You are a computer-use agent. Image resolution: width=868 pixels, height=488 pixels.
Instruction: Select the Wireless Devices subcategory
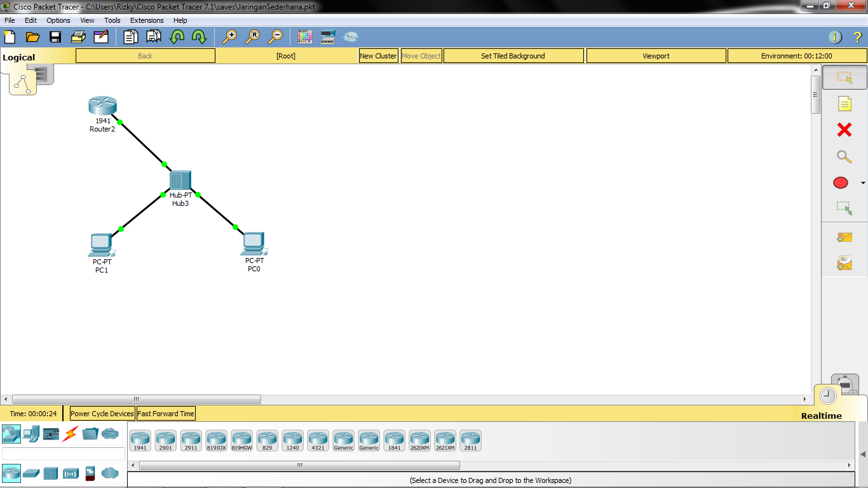click(71, 473)
